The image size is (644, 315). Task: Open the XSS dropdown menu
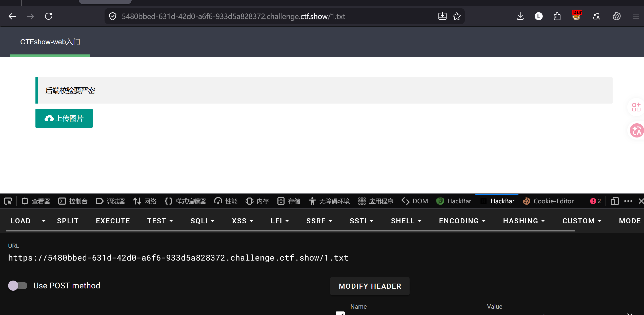tap(243, 221)
